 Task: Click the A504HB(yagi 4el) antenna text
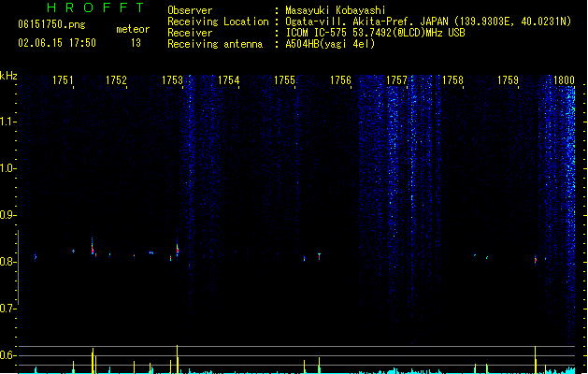pos(330,44)
